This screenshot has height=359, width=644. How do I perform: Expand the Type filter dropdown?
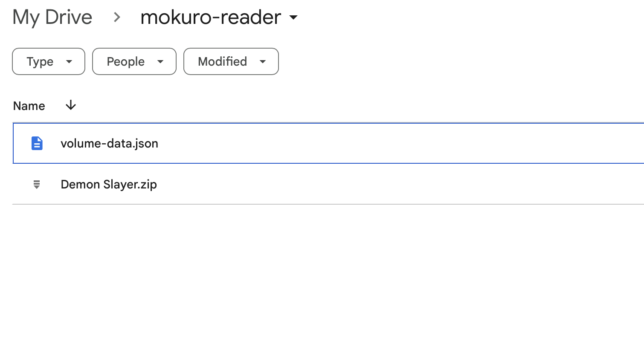click(49, 61)
